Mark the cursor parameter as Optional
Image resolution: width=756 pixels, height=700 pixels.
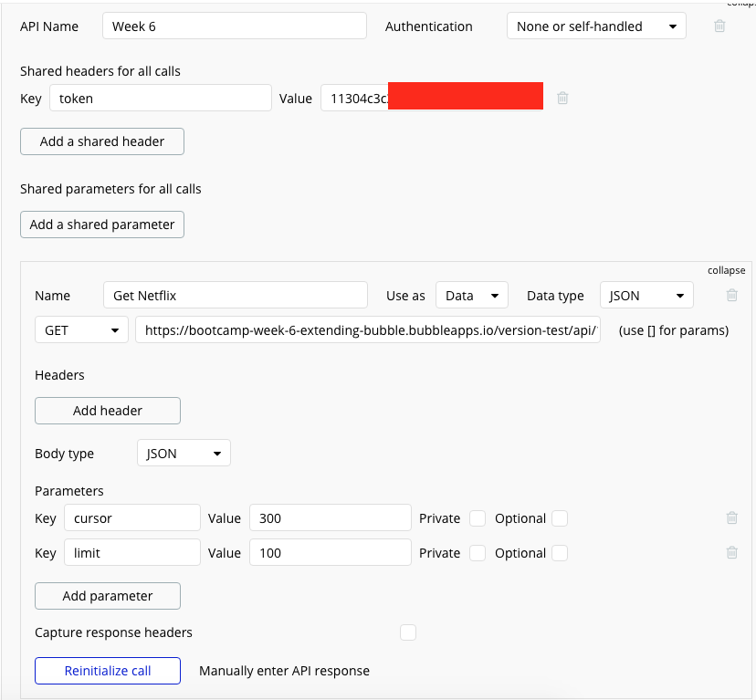(559, 518)
